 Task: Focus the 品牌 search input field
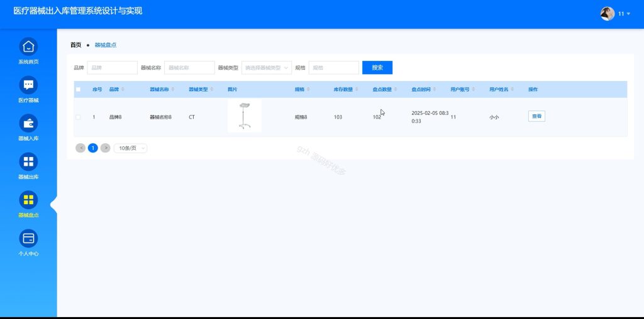click(x=112, y=68)
